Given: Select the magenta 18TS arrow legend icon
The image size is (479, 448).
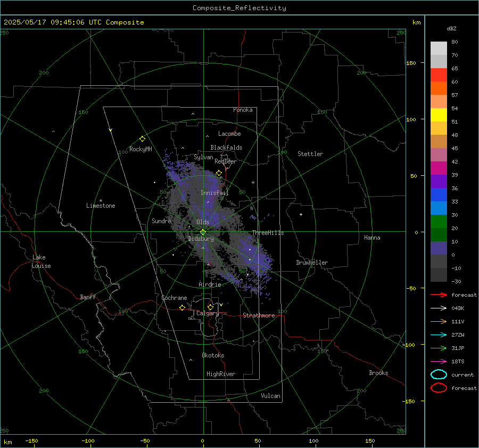Looking at the screenshot, I should pyautogui.click(x=439, y=362).
